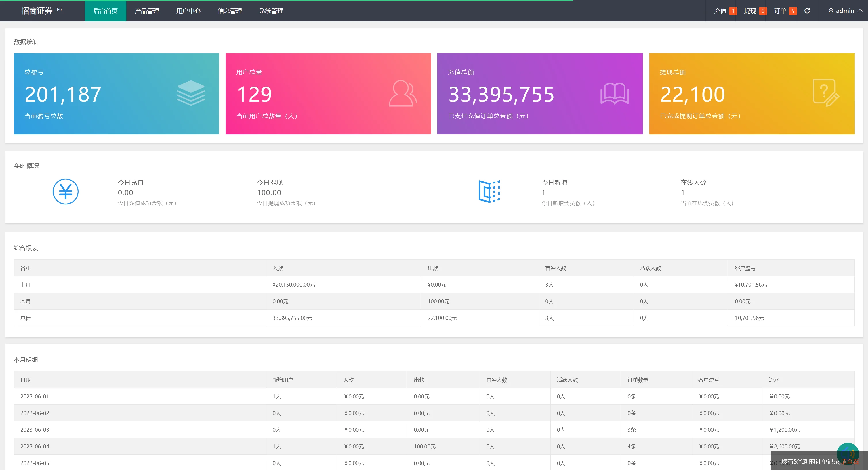Open the 用户中心 menu
This screenshot has width=868, height=470.
188,11
